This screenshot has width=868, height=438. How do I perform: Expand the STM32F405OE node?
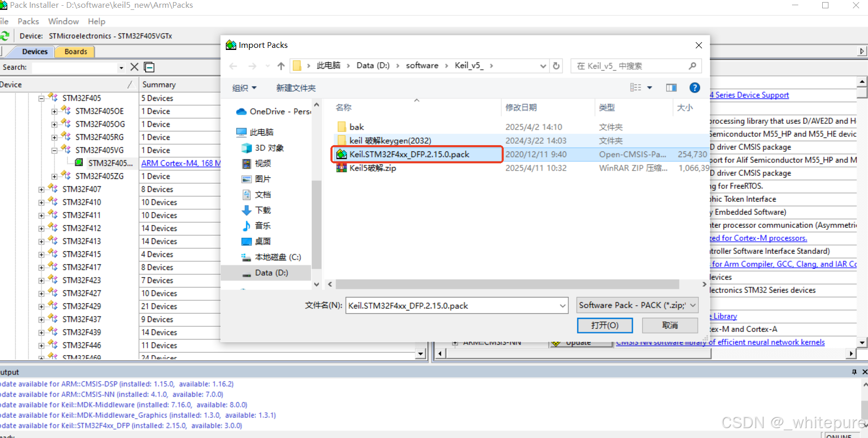click(x=54, y=111)
